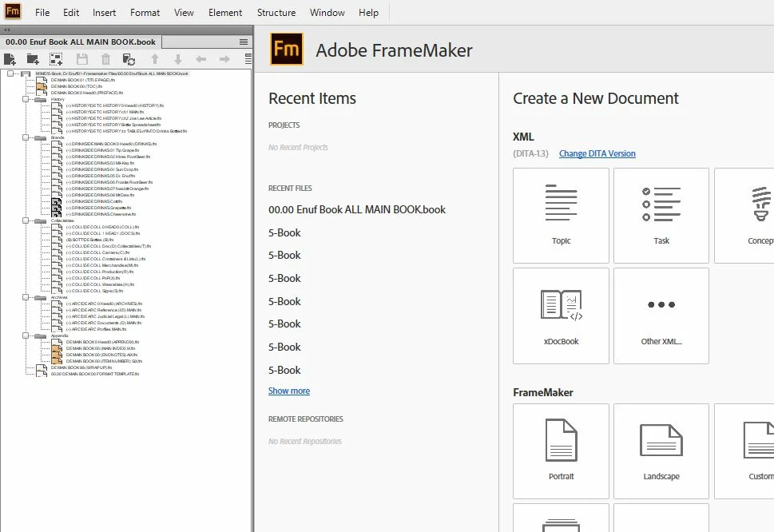Collapse the History folder node

pos(26,99)
